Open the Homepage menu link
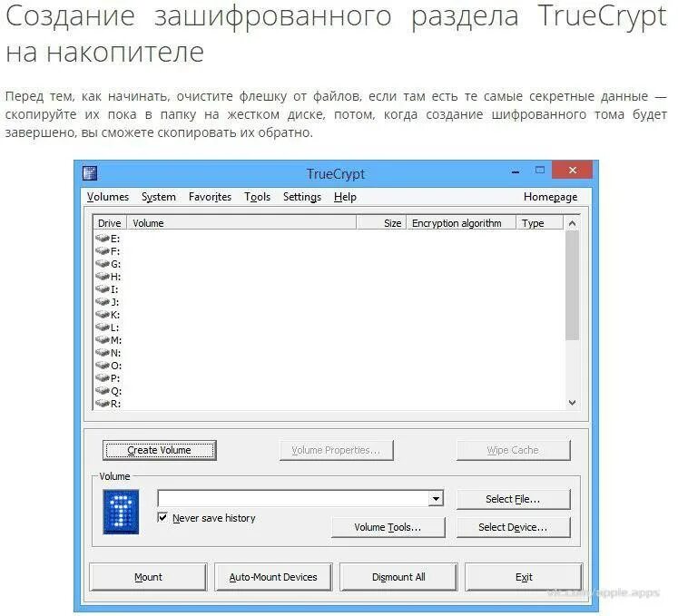The height and width of the screenshot is (616, 678). coord(550,197)
